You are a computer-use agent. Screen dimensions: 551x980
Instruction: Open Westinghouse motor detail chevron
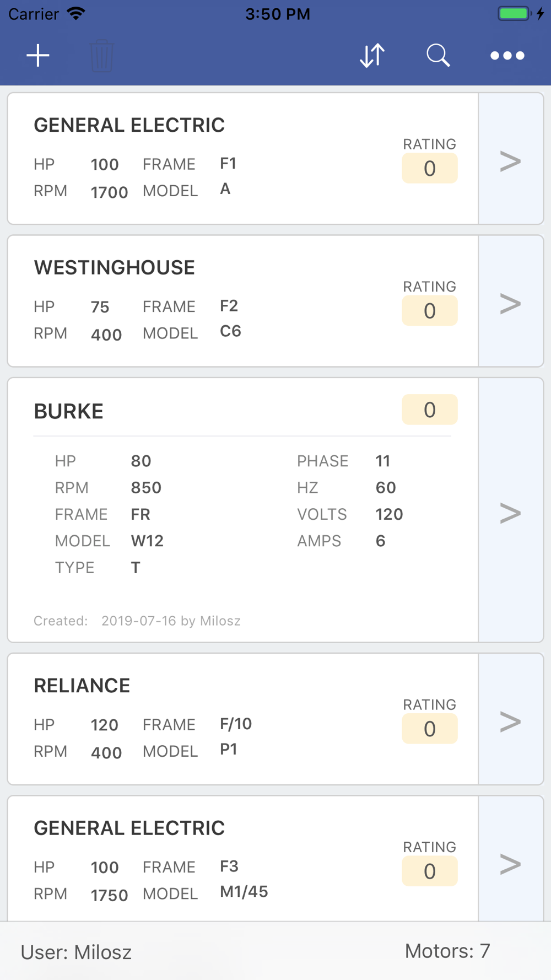[x=511, y=303]
